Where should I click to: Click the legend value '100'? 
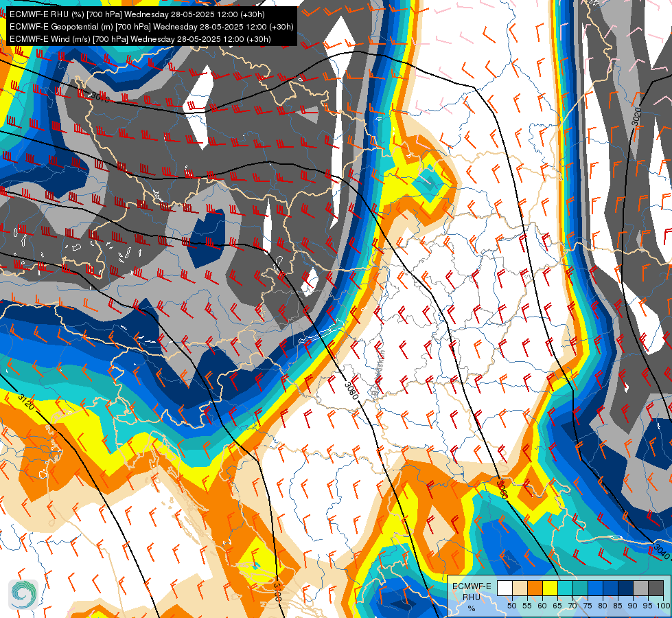tap(663, 606)
